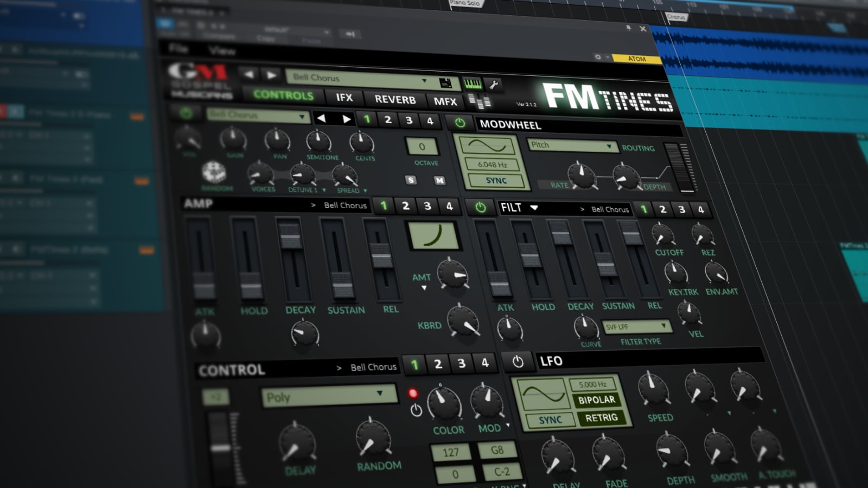The image size is (868, 488).
Task: Adjust the filter REZ knob
Action: coord(703,235)
